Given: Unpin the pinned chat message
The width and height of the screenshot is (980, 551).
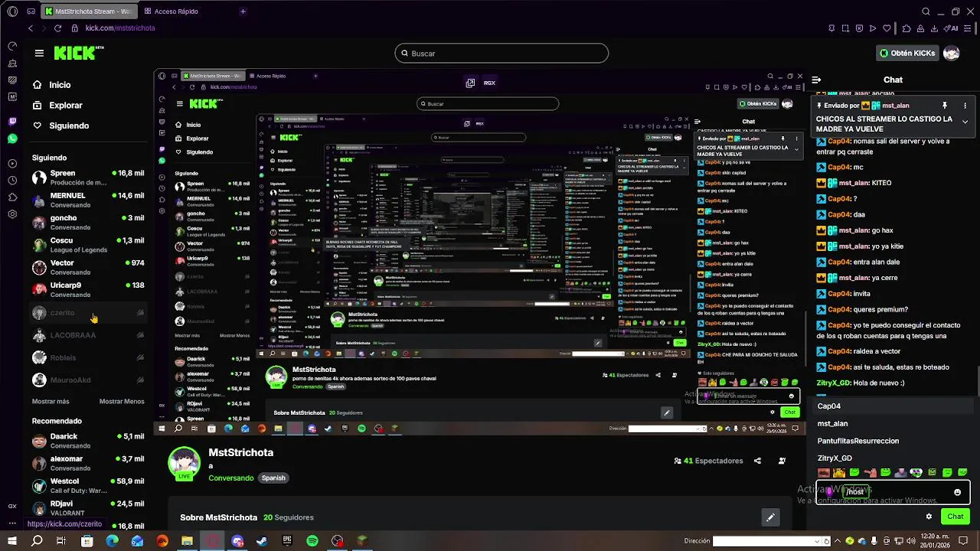Looking at the screenshot, I should click(x=945, y=106).
